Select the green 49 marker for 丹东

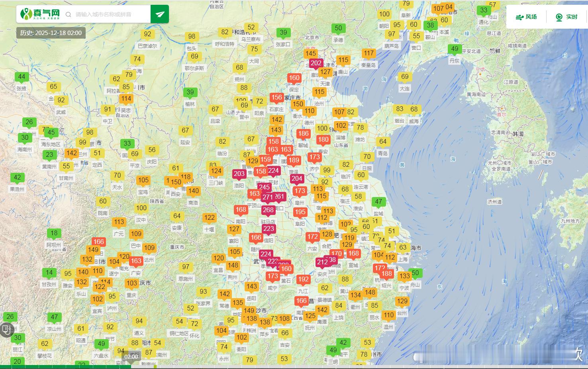point(455,49)
